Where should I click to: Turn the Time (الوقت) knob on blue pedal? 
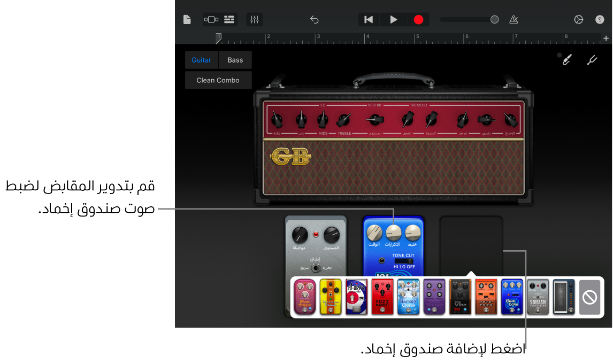[x=374, y=233]
